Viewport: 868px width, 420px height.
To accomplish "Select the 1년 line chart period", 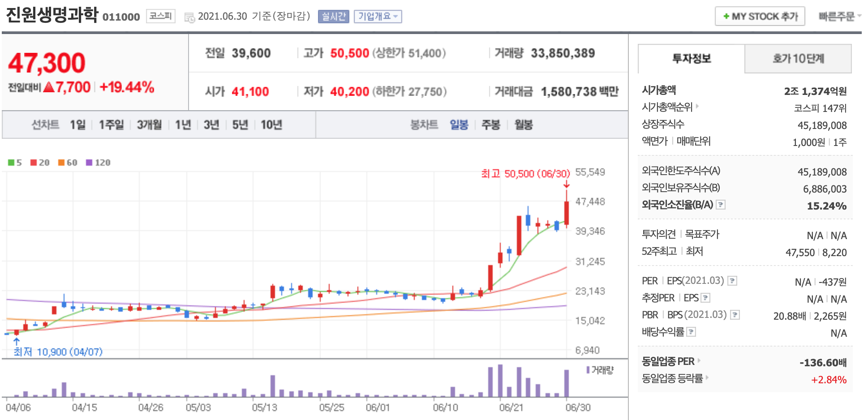I will click(x=183, y=124).
